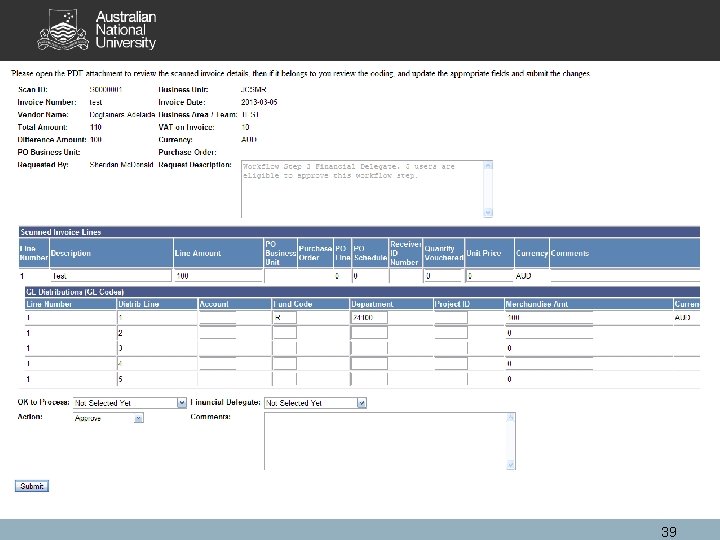Click Account field in distrib line 1
Screen dimensions: 720x540
coord(218,317)
